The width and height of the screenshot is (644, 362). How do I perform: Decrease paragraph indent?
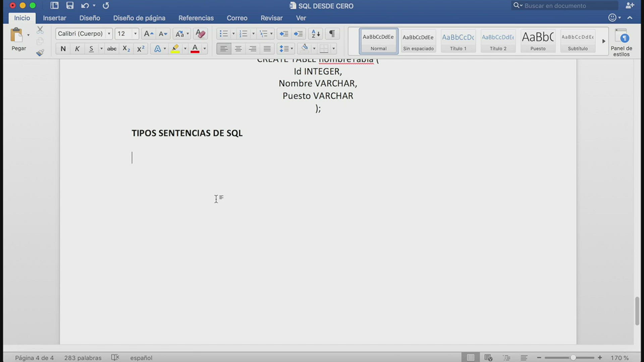(x=284, y=34)
